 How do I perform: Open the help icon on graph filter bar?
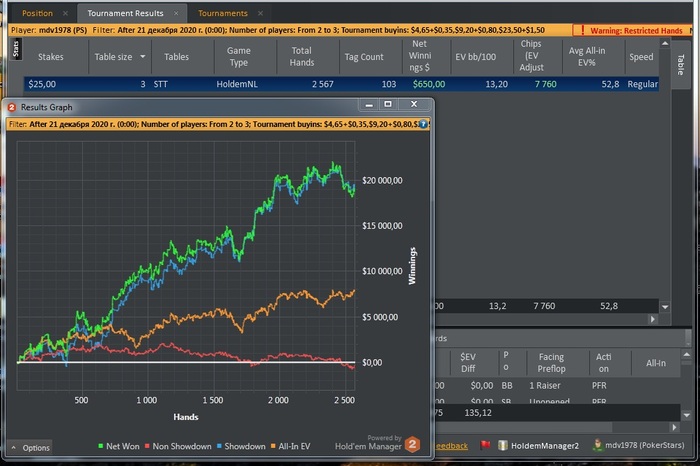tap(423, 124)
